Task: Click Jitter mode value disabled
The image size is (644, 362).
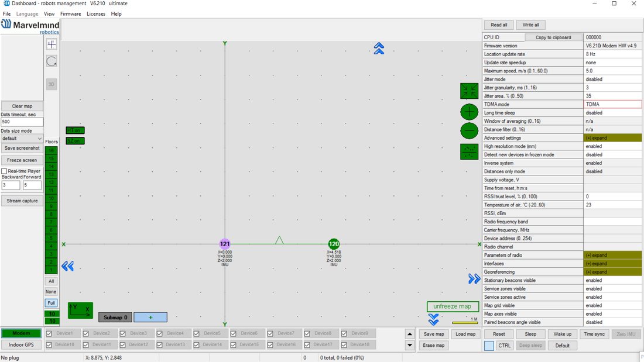Action: [x=613, y=79]
